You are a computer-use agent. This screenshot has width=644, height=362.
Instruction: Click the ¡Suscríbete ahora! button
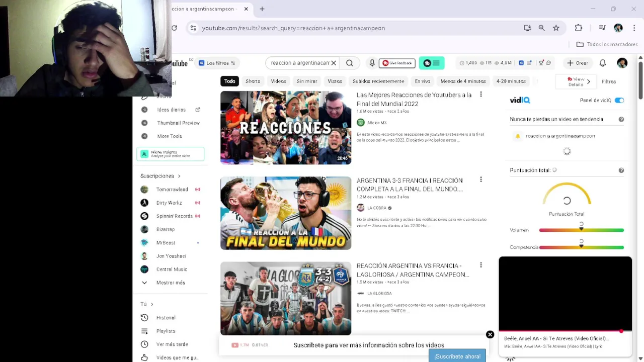coord(457,356)
